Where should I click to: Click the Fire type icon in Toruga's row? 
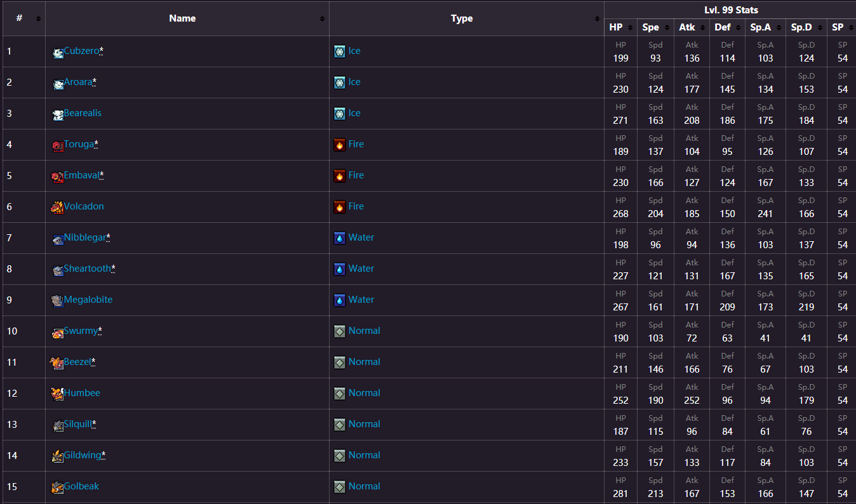340,145
